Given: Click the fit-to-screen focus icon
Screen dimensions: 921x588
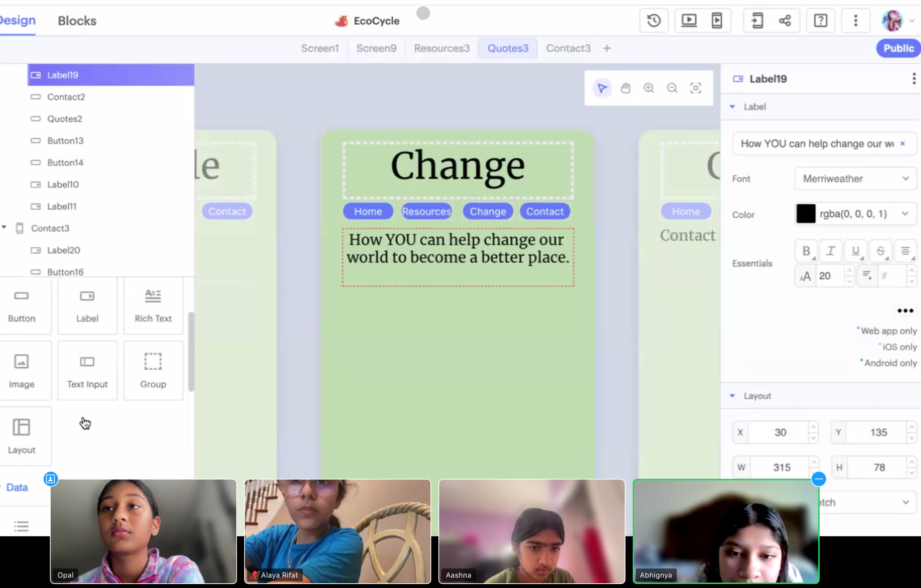Looking at the screenshot, I should 695,88.
